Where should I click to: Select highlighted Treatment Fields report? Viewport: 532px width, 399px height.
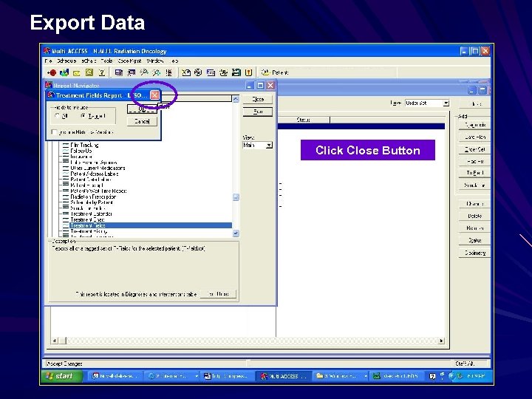tap(151, 225)
